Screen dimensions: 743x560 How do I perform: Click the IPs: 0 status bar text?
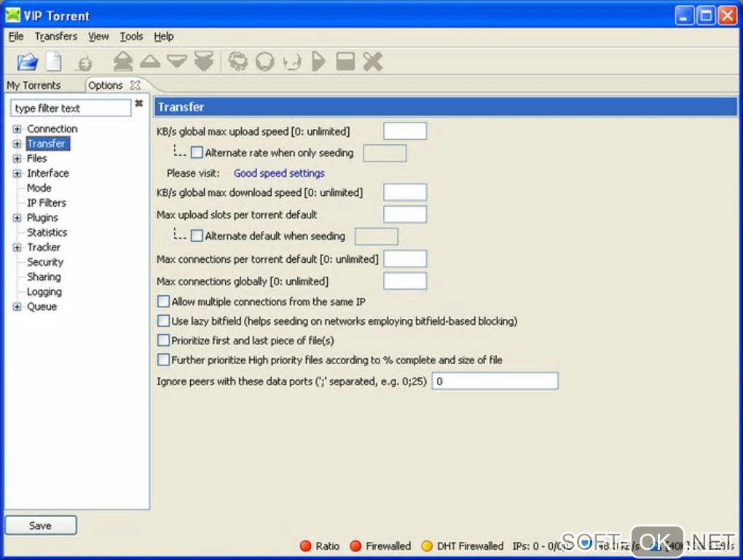(540, 546)
